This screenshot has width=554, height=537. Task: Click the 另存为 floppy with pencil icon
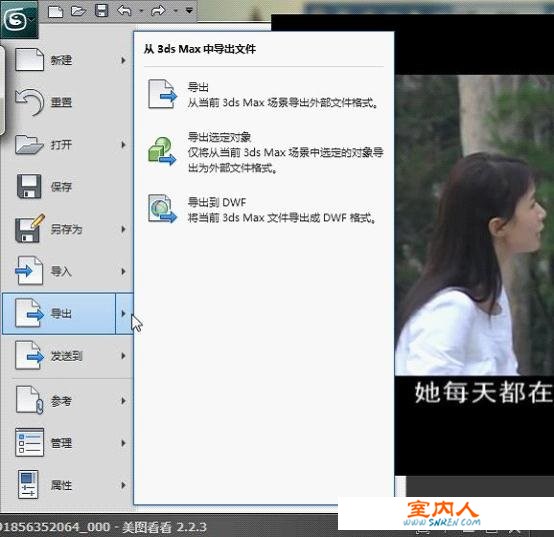click(30, 228)
